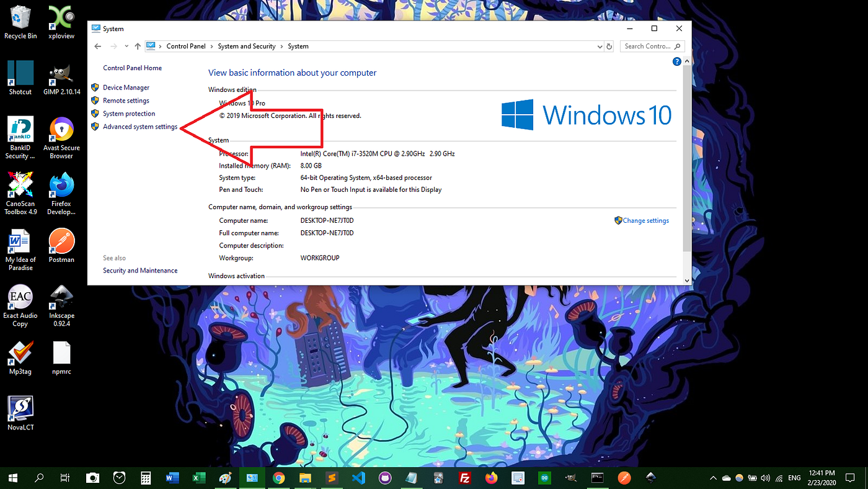
Task: Open System protection link
Action: pyautogui.click(x=129, y=114)
